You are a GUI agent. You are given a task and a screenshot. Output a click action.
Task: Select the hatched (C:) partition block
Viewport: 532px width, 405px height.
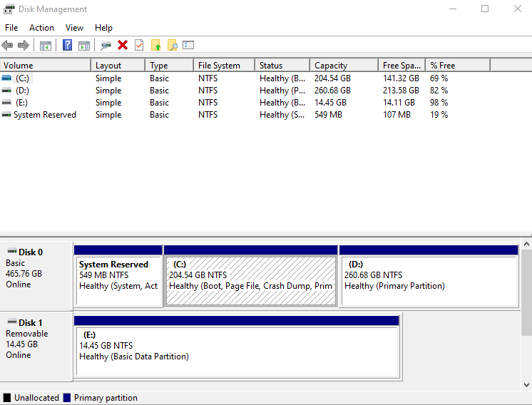[251, 276]
